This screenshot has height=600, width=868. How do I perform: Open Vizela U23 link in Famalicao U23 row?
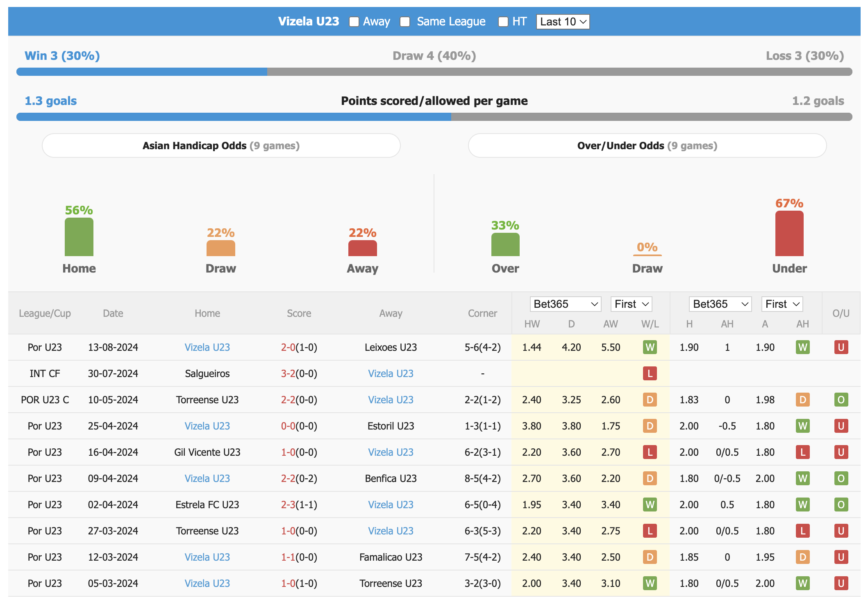tap(207, 557)
